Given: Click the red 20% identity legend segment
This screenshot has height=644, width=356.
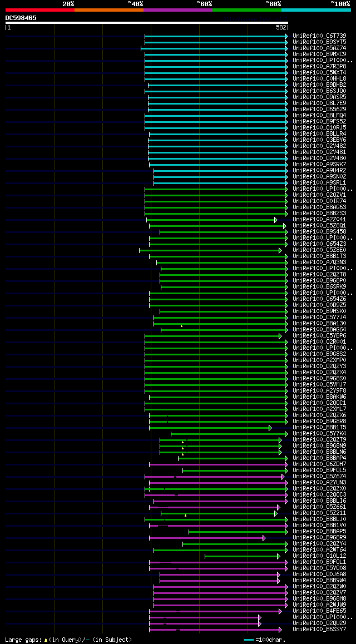Looking at the screenshot, I should click(40, 9).
